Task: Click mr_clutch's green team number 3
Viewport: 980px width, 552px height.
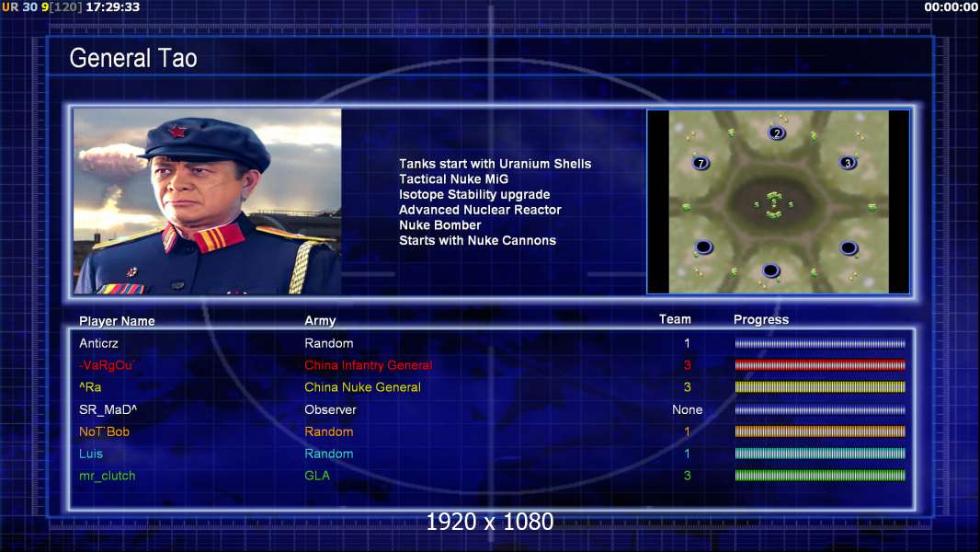Action: (687, 476)
